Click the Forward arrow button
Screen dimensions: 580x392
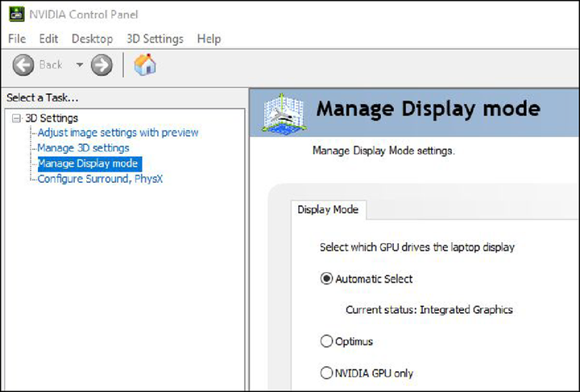pos(101,65)
